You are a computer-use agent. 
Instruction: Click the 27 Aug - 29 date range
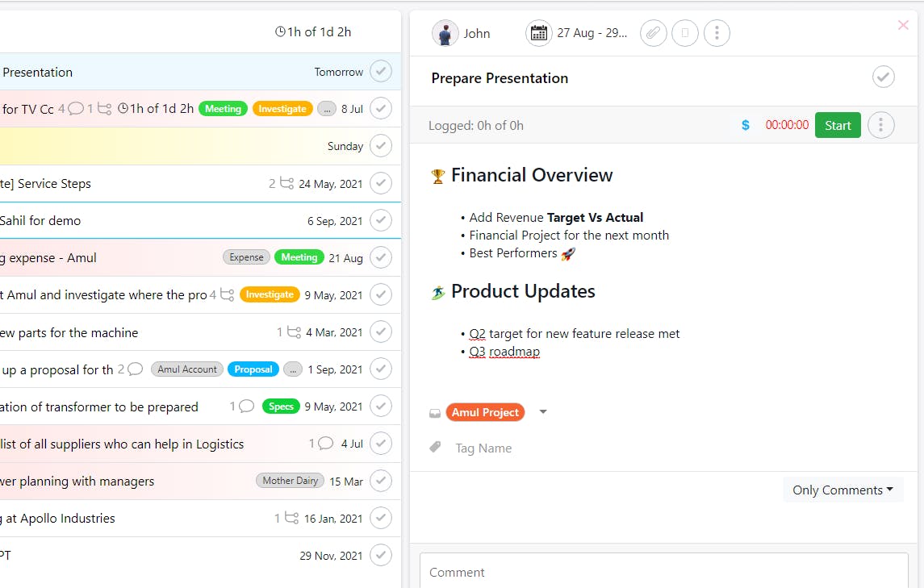click(592, 33)
